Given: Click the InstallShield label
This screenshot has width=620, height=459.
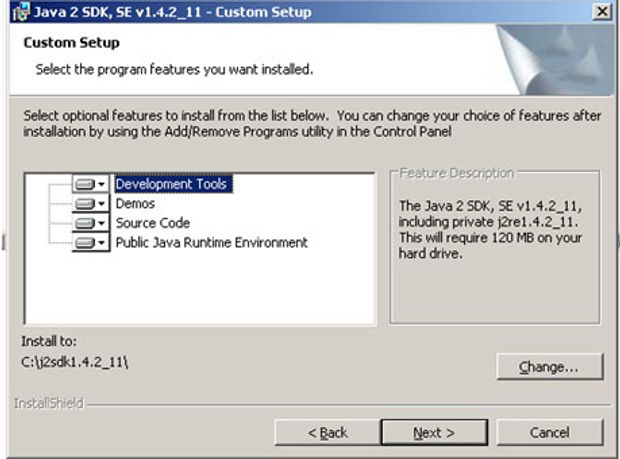Looking at the screenshot, I should (49, 403).
